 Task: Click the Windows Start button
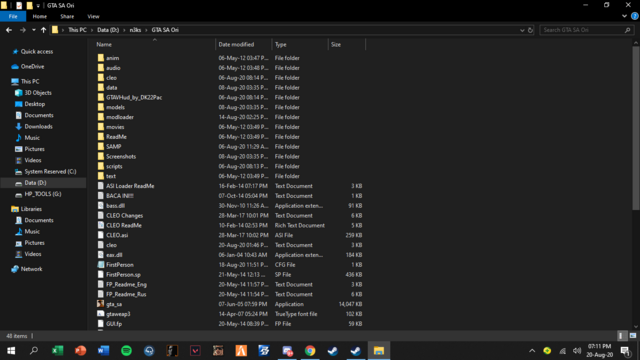[x=11, y=351]
